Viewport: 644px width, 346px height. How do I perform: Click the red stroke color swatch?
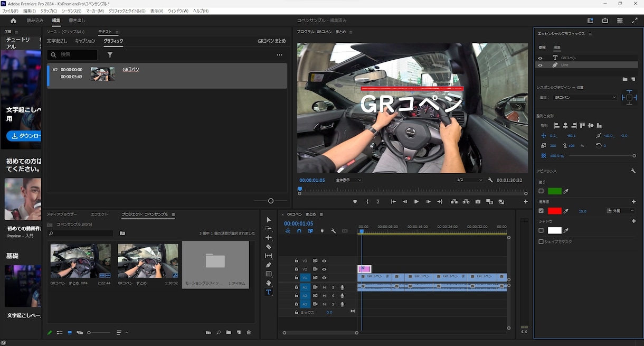click(x=555, y=211)
